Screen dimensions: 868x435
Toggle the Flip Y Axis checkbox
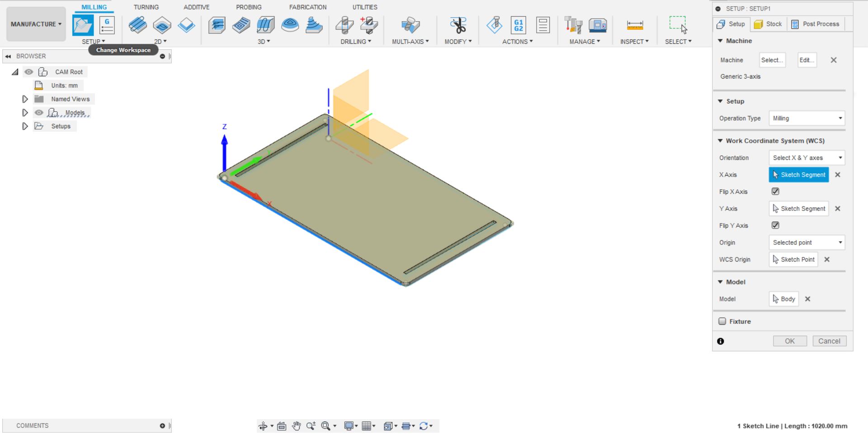pos(775,225)
